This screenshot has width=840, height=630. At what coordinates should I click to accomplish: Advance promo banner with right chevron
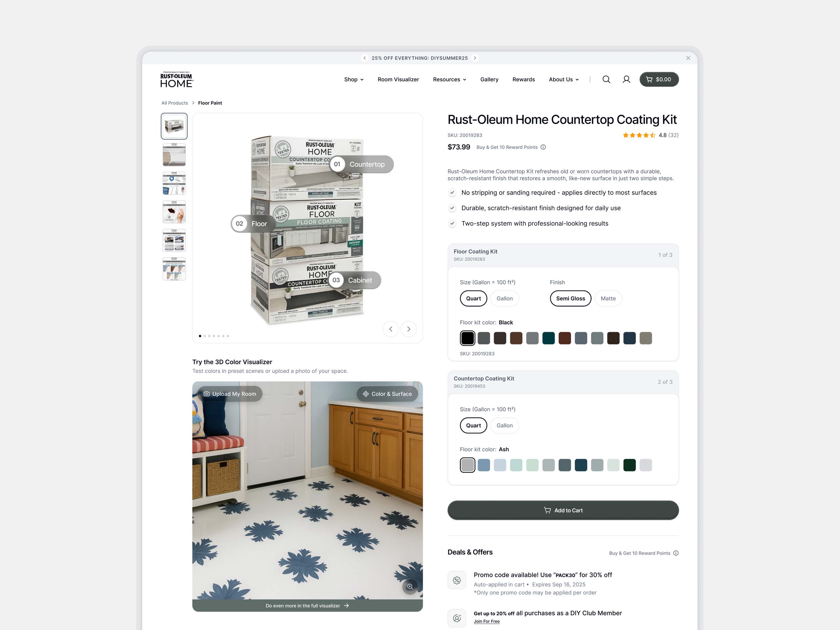pyautogui.click(x=475, y=58)
